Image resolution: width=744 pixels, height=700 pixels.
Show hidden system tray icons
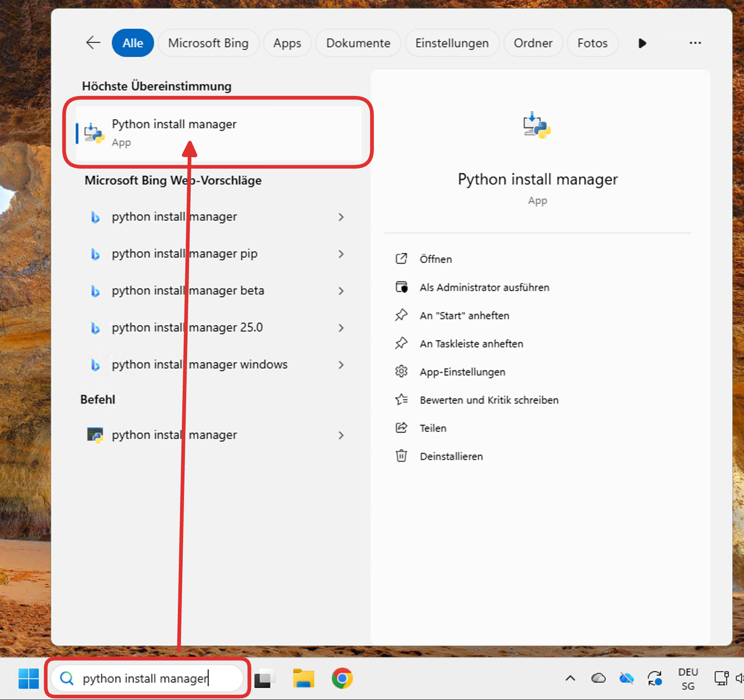[570, 678]
